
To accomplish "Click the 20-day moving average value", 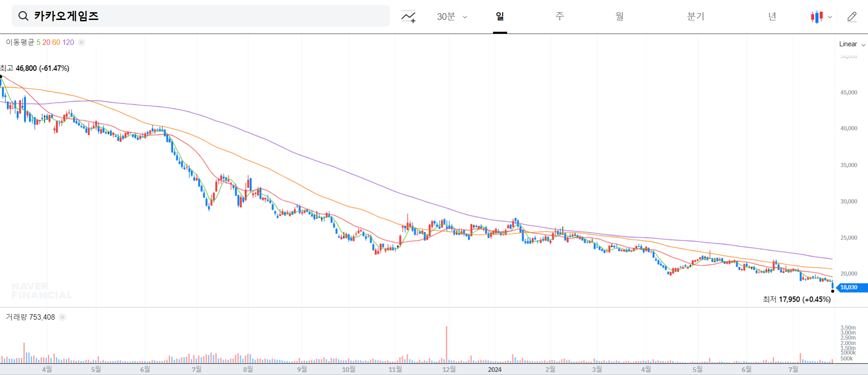I will coord(46,42).
